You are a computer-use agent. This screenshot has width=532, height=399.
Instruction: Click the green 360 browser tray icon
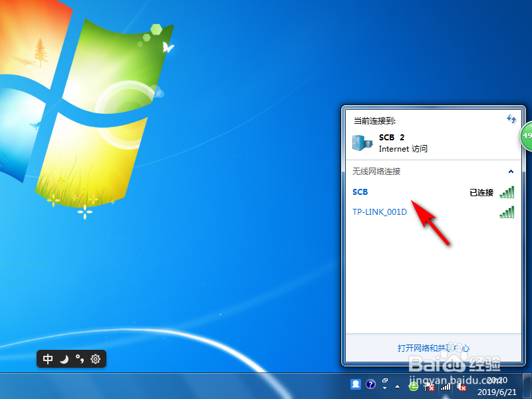point(413,386)
